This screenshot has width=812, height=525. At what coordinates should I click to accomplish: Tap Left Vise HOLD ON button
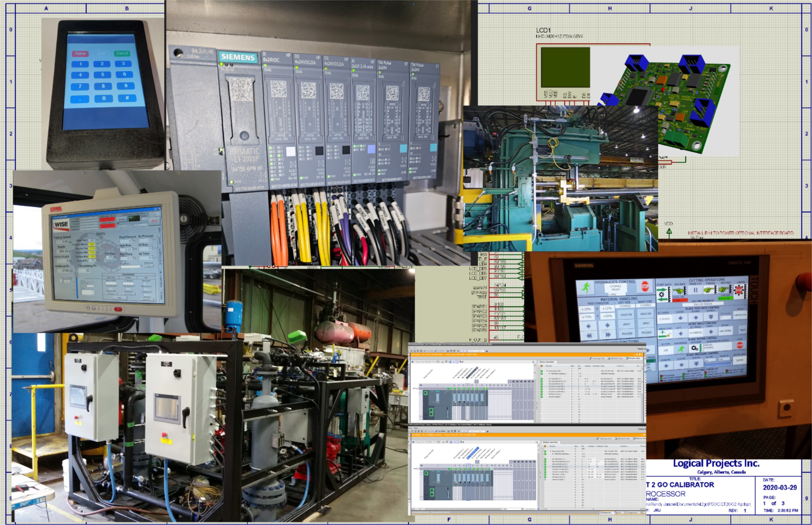(626, 315)
